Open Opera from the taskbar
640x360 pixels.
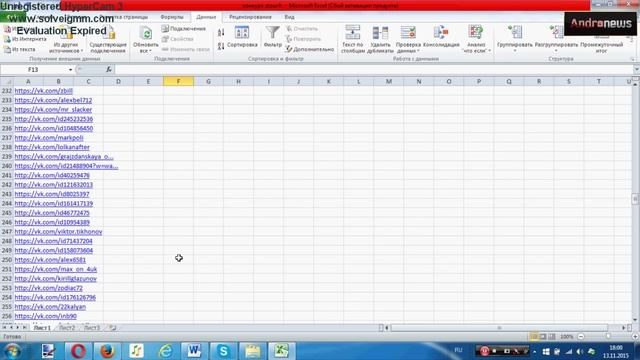pyautogui.click(x=78, y=351)
